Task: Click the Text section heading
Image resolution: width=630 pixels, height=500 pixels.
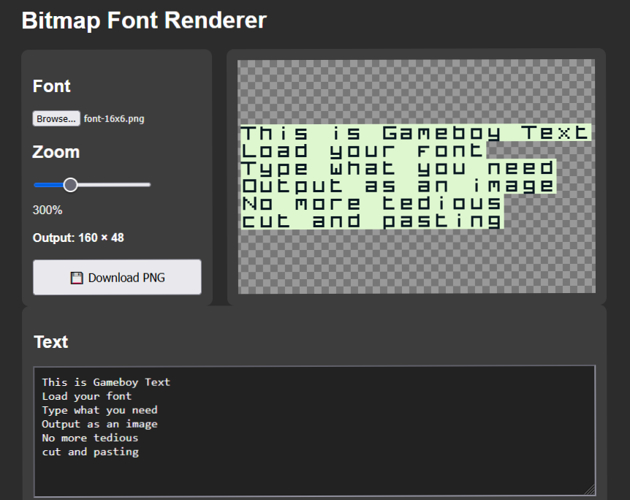Action: (51, 342)
